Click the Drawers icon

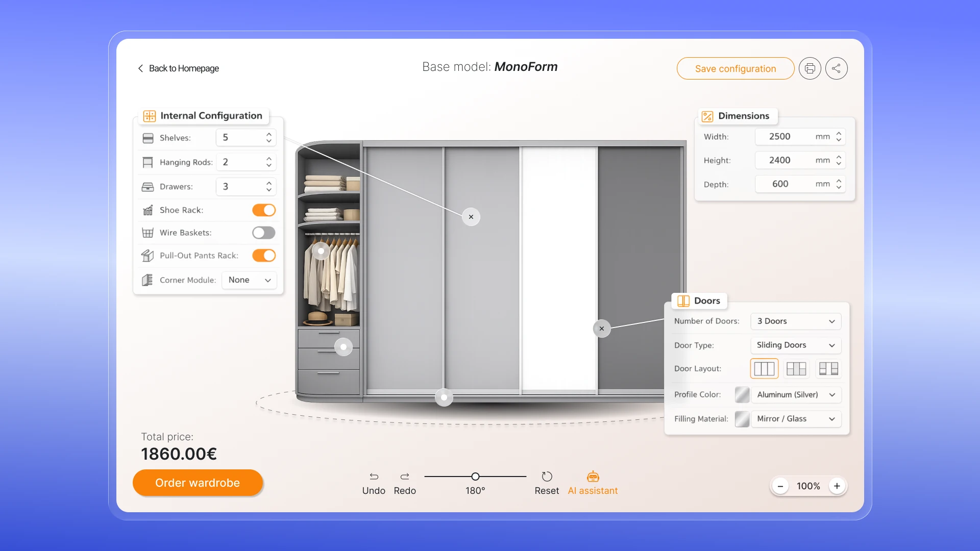tap(148, 186)
